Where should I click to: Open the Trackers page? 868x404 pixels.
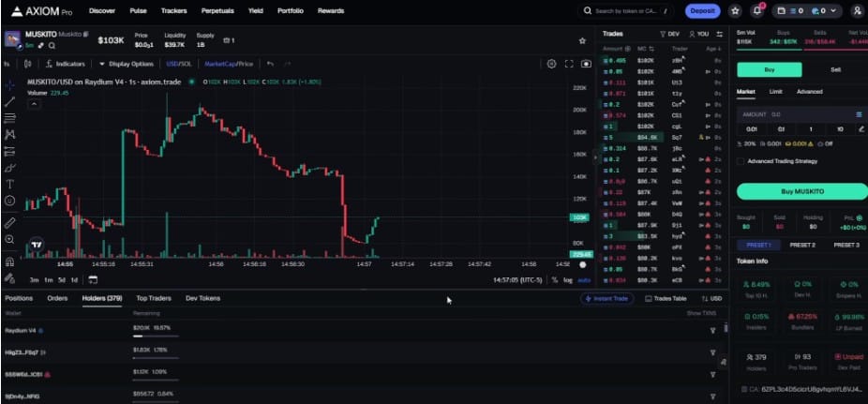click(x=173, y=10)
